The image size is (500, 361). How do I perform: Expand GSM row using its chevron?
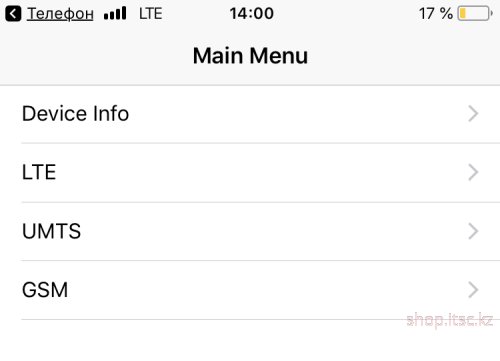click(x=473, y=290)
